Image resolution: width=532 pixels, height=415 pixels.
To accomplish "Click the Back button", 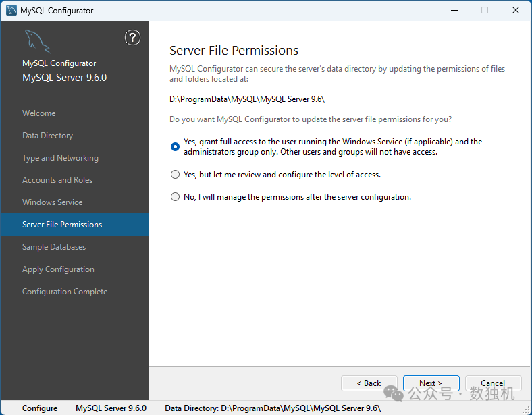I will tap(369, 383).
